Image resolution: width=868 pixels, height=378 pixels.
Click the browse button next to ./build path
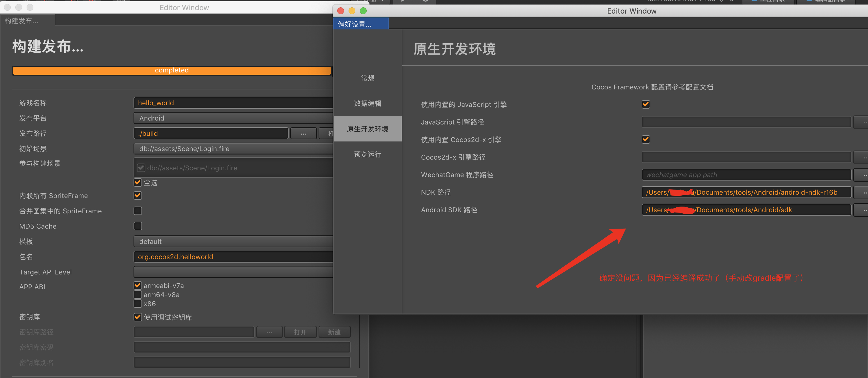coord(303,134)
